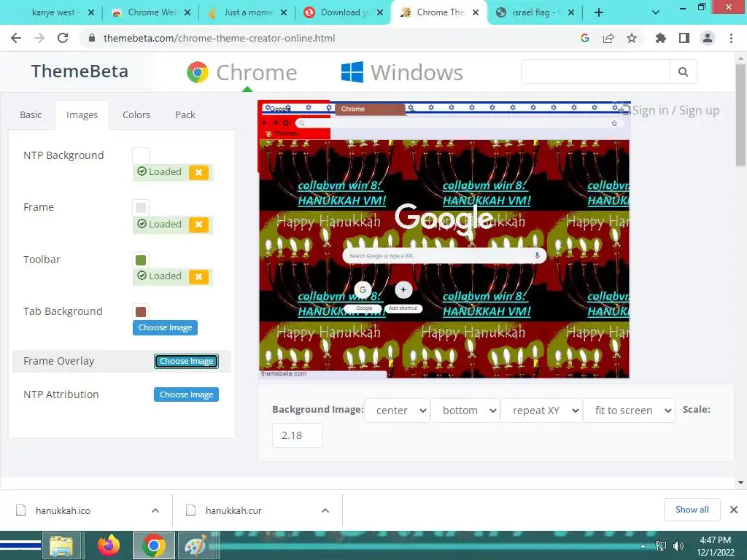
Task: Open the Tab Background color swatch
Action: point(141,311)
